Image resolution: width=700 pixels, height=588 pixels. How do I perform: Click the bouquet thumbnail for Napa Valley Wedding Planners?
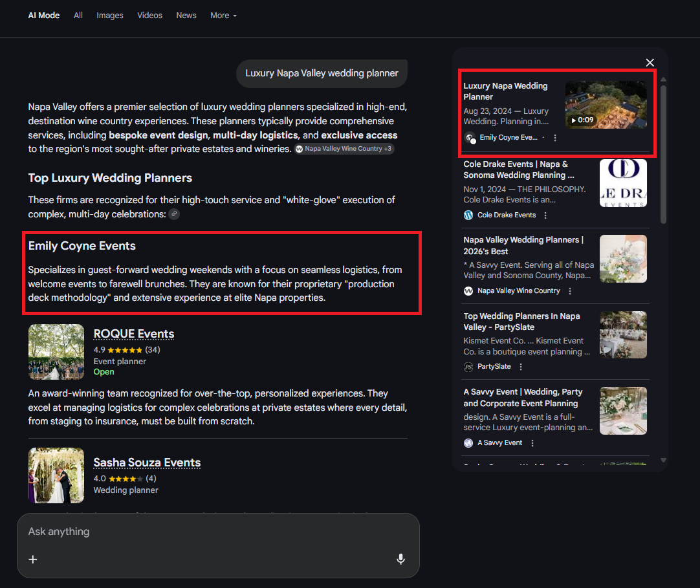[x=623, y=259]
